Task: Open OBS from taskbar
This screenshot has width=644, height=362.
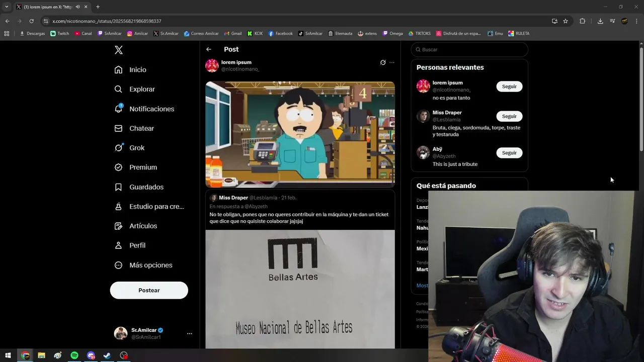Action: pyautogui.click(x=124, y=355)
